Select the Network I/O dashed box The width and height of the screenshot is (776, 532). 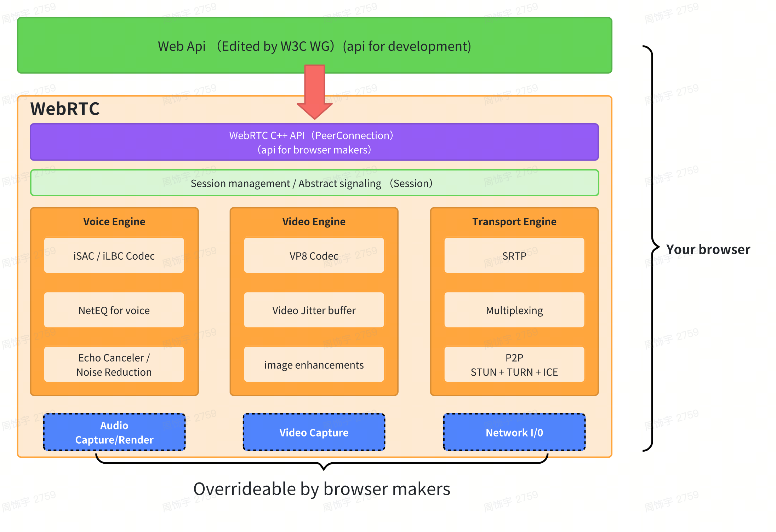[514, 432]
